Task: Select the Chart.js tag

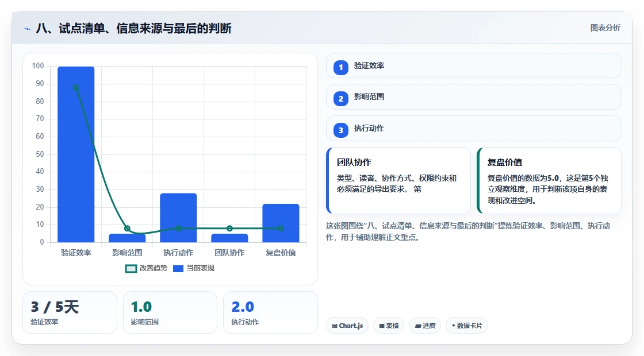Action: tap(347, 326)
